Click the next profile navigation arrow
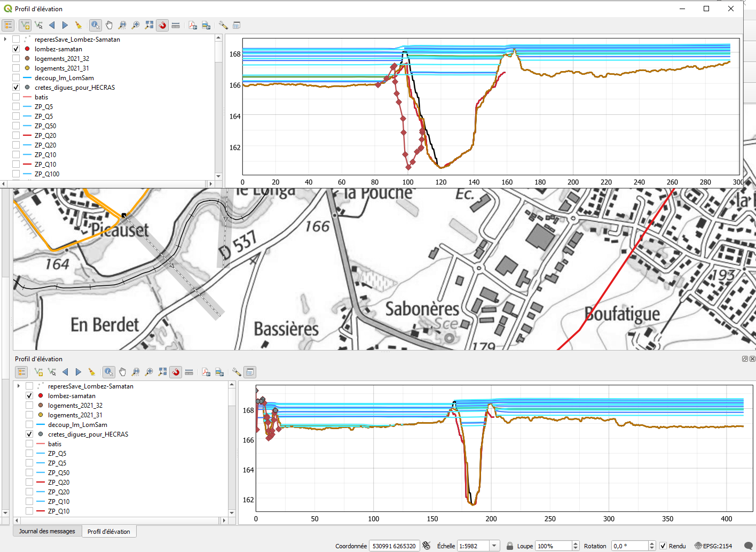756x552 pixels. (64, 25)
